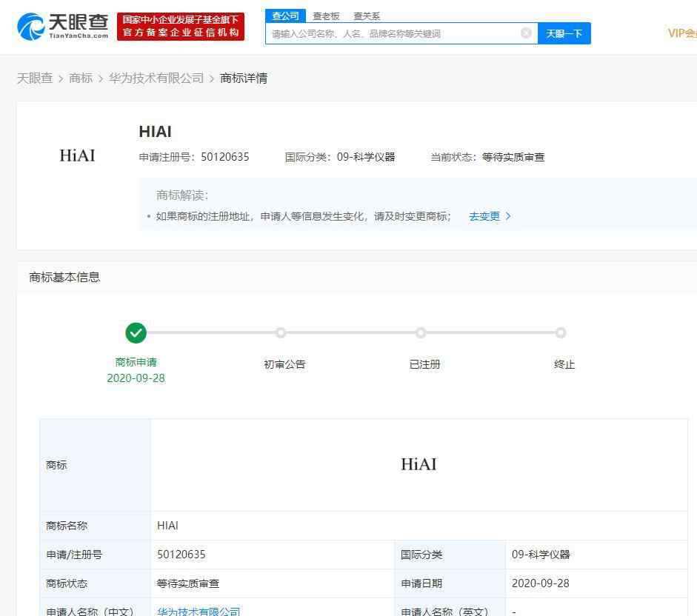Click the 申请注册号: 50120635 header text

click(194, 158)
